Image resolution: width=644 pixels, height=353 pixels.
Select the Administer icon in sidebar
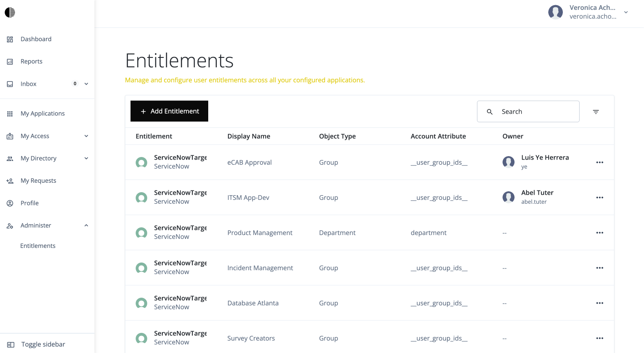pyautogui.click(x=9, y=225)
